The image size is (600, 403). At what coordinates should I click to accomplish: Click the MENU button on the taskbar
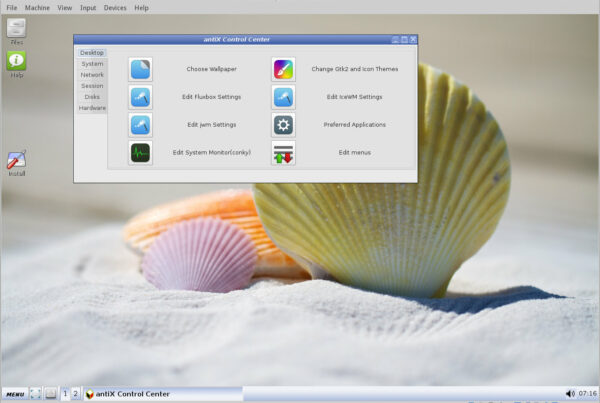coord(14,394)
